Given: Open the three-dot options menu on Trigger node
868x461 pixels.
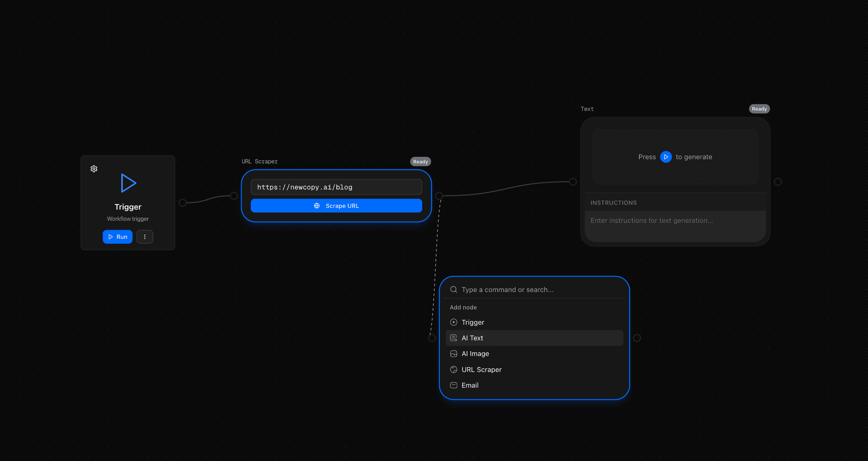Looking at the screenshot, I should tap(145, 237).
